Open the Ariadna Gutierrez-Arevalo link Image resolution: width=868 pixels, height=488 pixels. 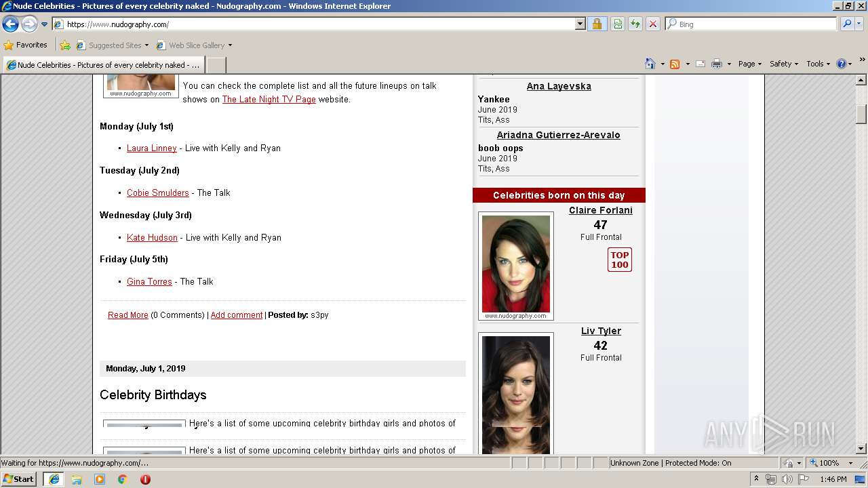558,135
